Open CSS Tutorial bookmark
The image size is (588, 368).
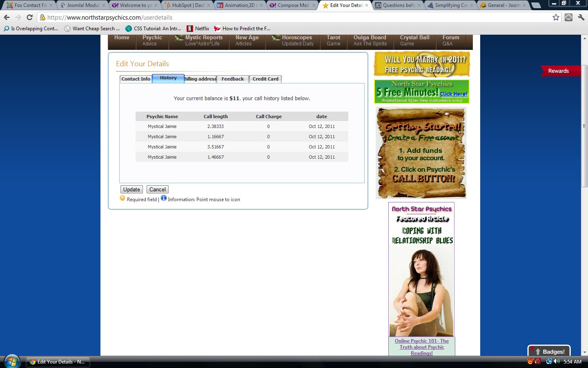(153, 29)
